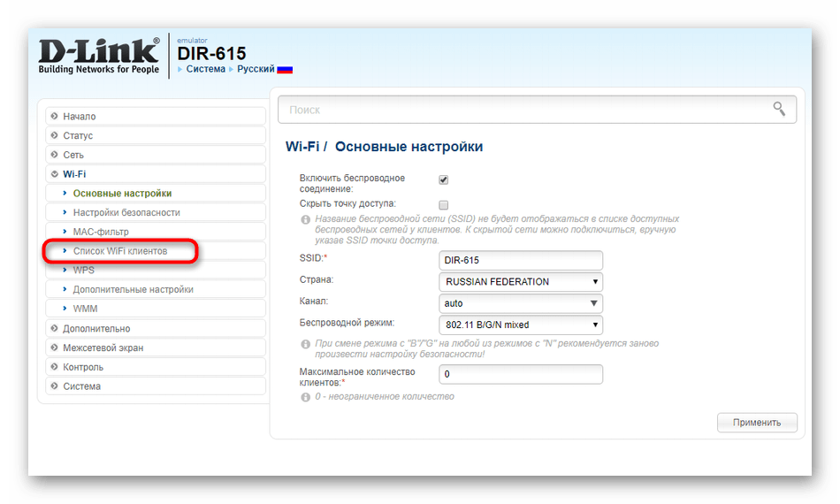Click info icon beside mode change warning
Viewport: 840px width, 504px height.
coord(305,344)
